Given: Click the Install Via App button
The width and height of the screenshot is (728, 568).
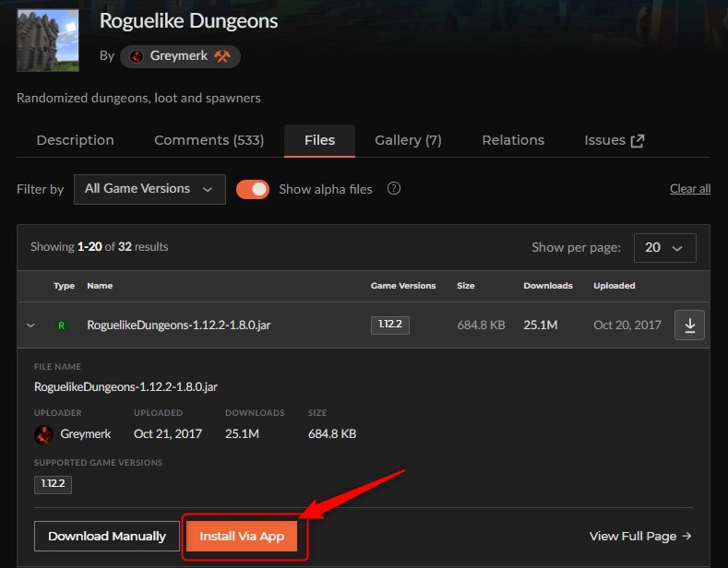Looking at the screenshot, I should (242, 536).
